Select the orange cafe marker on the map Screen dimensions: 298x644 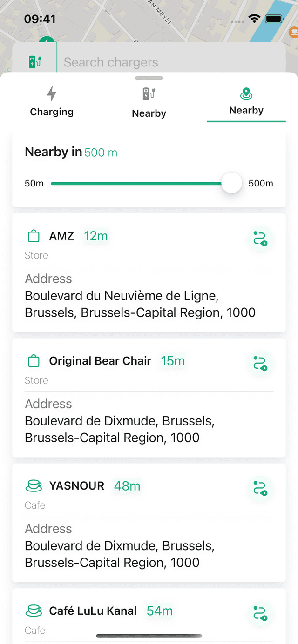293,32
